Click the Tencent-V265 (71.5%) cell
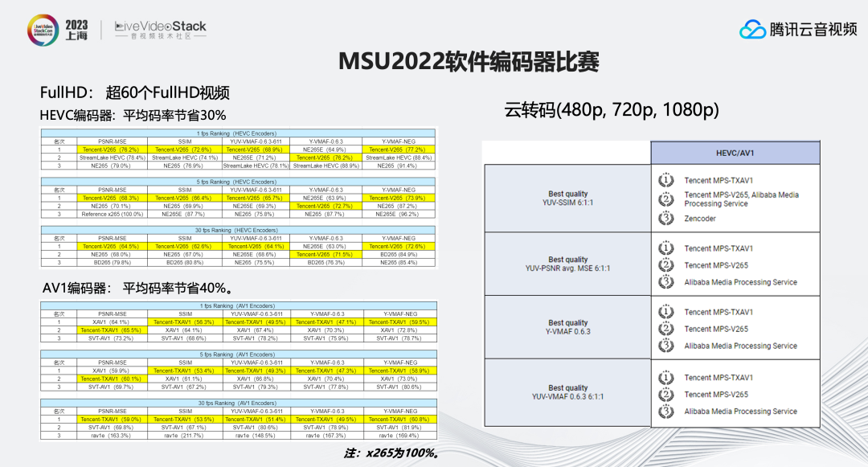The width and height of the screenshot is (868, 467). [x=325, y=255]
